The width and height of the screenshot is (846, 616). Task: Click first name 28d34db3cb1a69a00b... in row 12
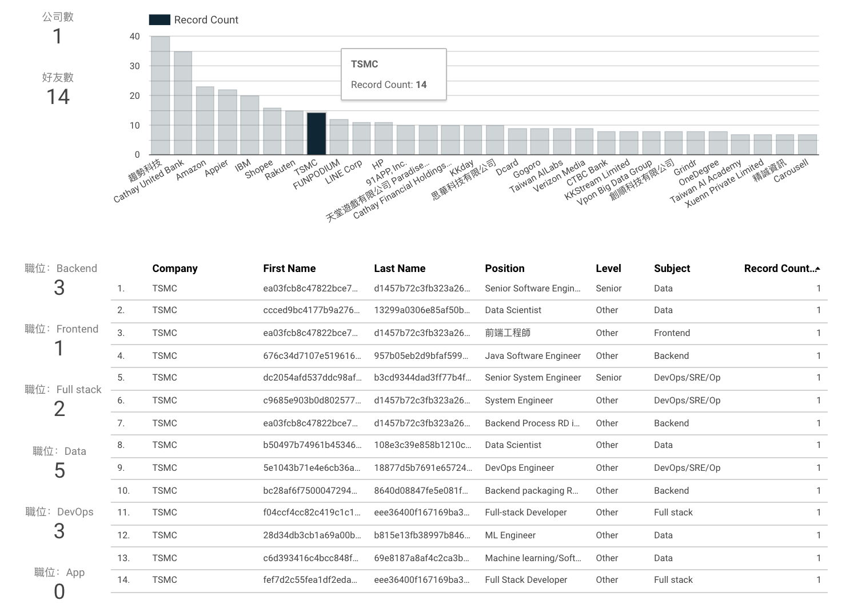pyautogui.click(x=312, y=535)
